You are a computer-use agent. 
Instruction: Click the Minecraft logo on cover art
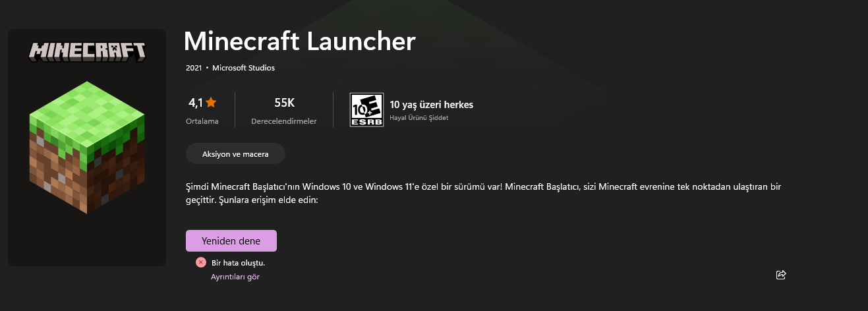tap(87, 51)
